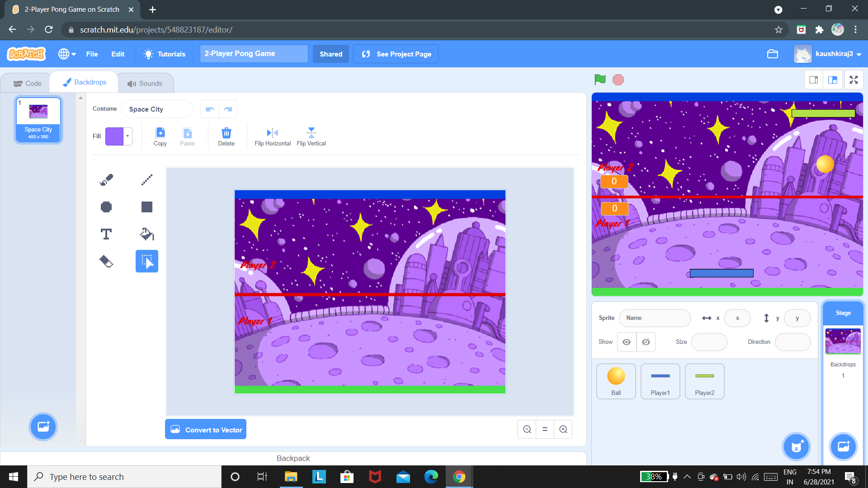Hide sprite using crossed-eye icon
868x488 pixels.
point(646,342)
